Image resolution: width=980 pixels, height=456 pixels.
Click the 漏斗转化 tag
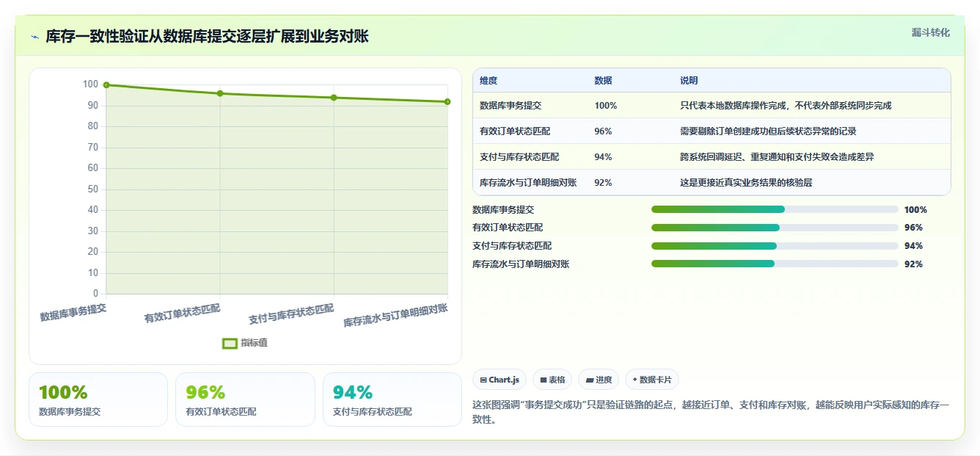(930, 32)
